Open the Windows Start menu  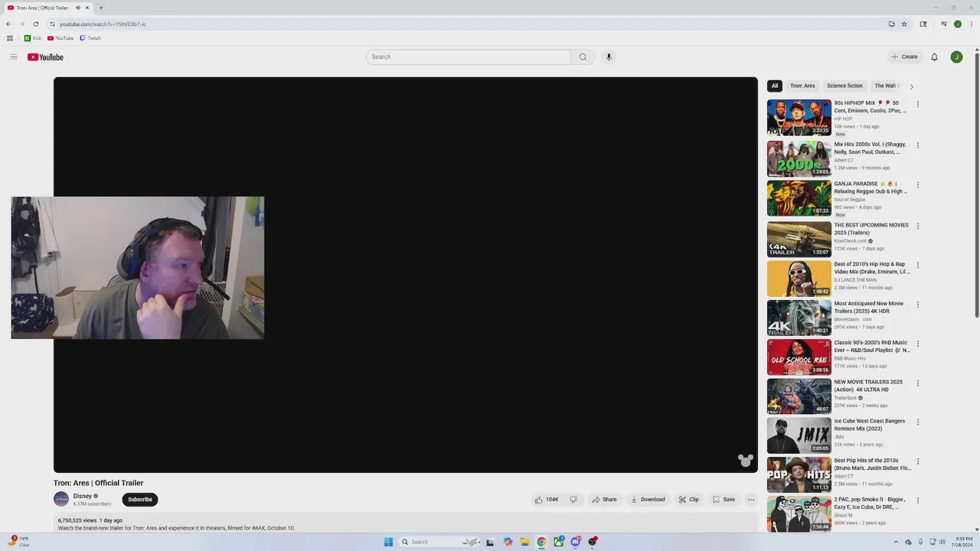pyautogui.click(x=388, y=542)
